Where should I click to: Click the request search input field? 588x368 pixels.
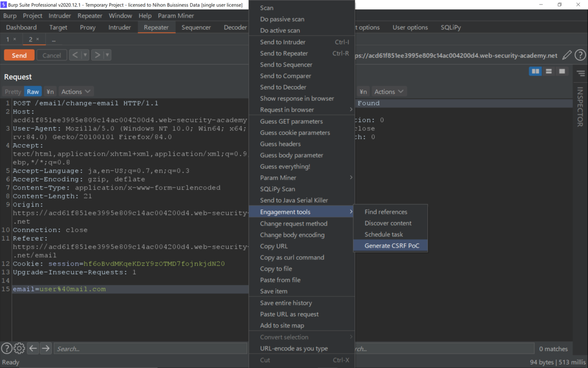click(150, 349)
